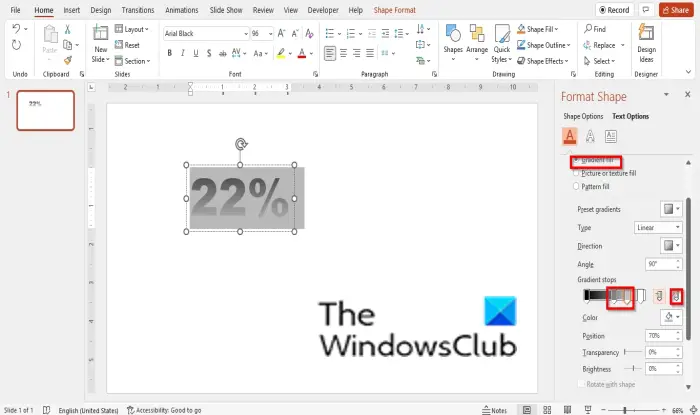Click the Share button
The image size is (700, 415).
click(x=676, y=10)
